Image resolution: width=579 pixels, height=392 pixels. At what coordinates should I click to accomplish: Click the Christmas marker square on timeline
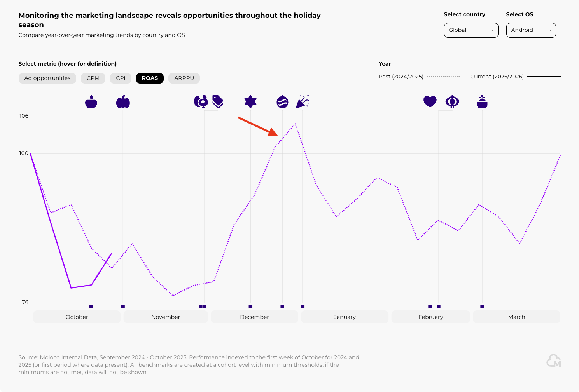(x=282, y=307)
